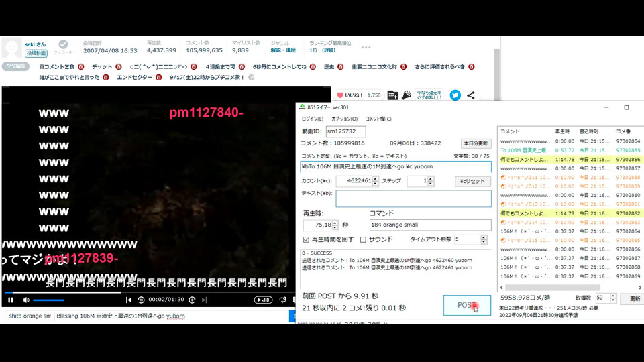This screenshot has height=362, width=644.
Task: Add the video to Mylist
Action: pos(392,95)
